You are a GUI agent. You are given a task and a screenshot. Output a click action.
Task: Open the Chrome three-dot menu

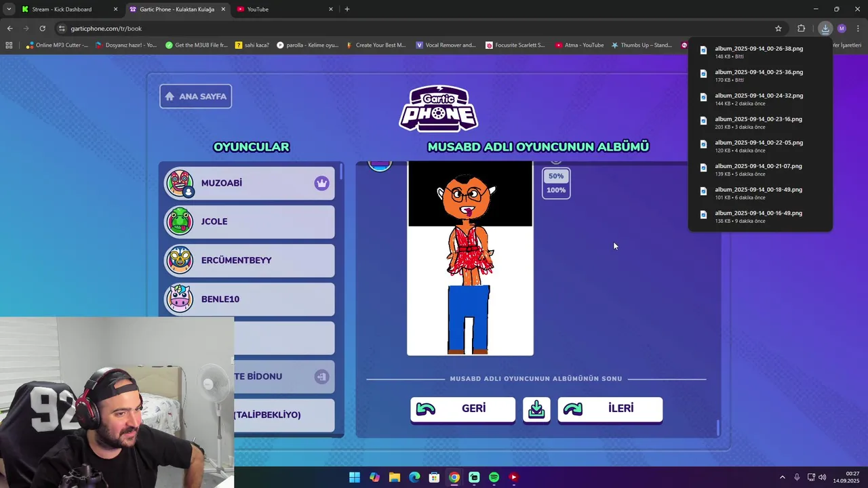coord(858,28)
